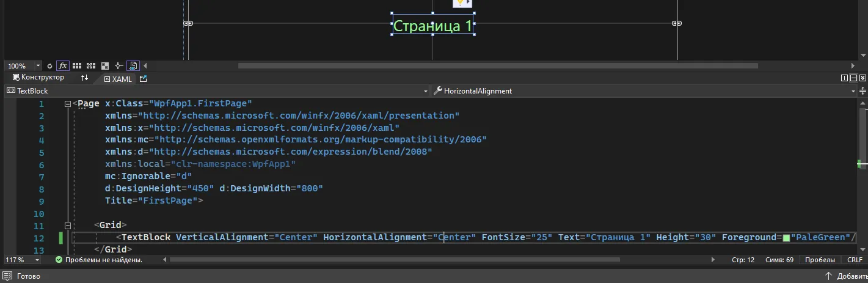Click the d:DesignWidth="800" attribute
This screenshot has height=283, width=868.
271,189
